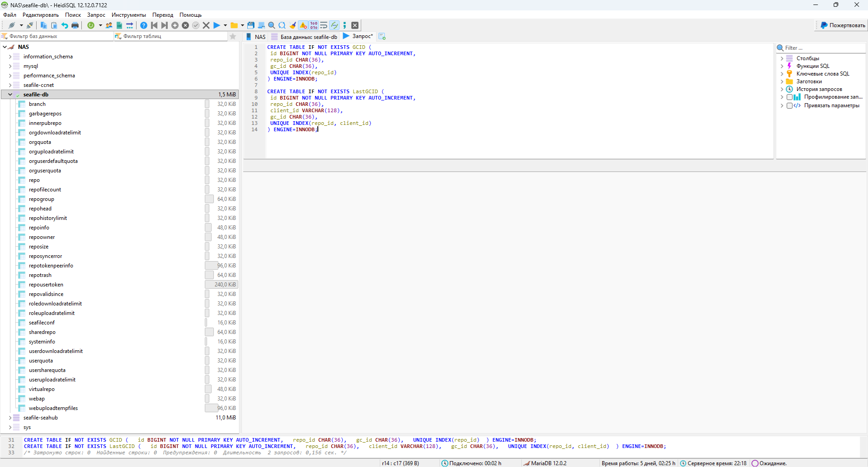Click the broom reformat SQL icon
This screenshot has width=868, height=467.
tap(293, 25)
